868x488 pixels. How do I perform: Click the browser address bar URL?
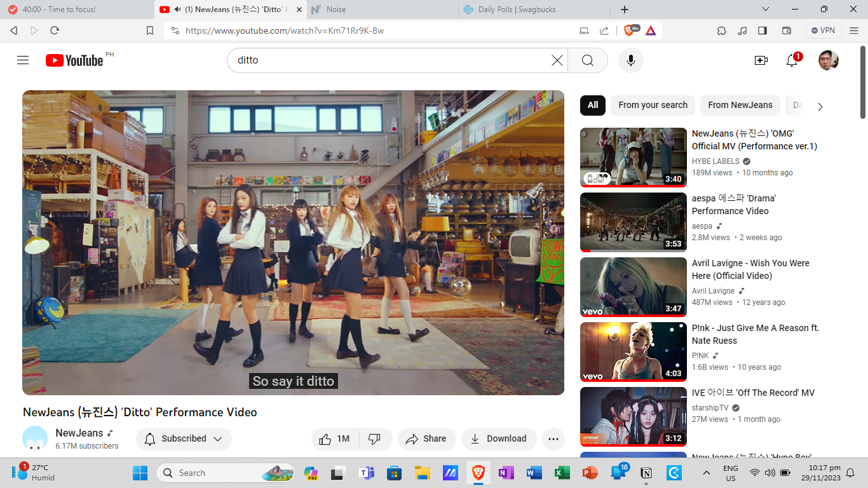coord(285,30)
